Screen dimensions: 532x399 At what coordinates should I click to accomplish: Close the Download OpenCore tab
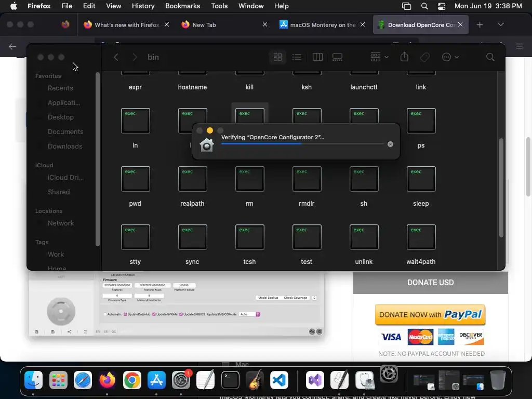tap(460, 24)
